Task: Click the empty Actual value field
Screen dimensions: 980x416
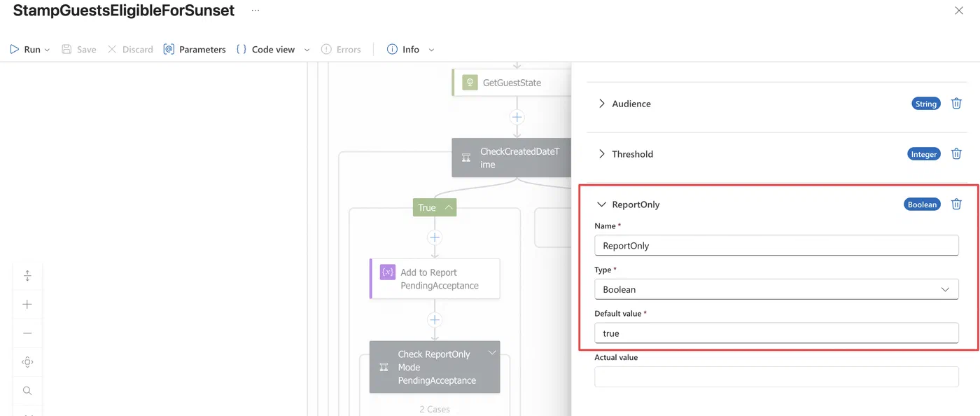Action: [x=776, y=377]
